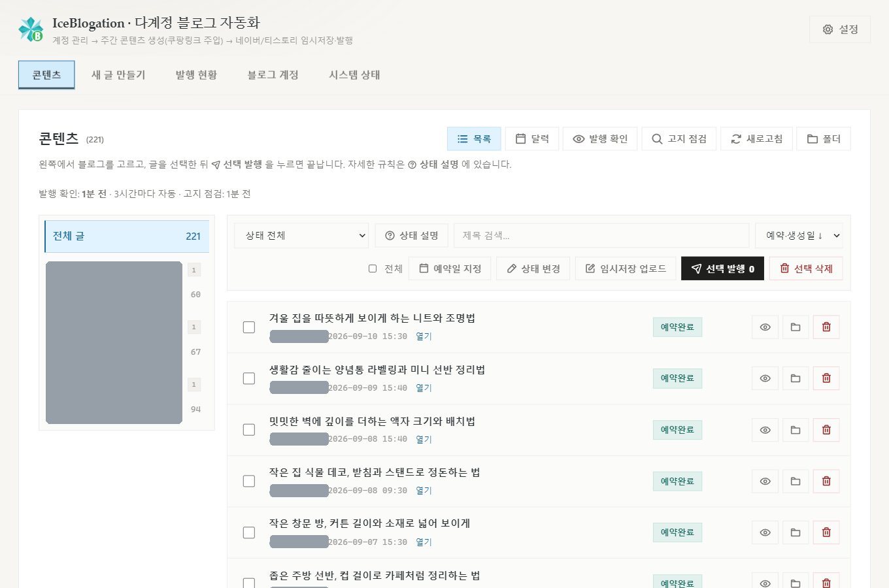
Task: Open the 새 글 만들기 tab
Action: 118,74
